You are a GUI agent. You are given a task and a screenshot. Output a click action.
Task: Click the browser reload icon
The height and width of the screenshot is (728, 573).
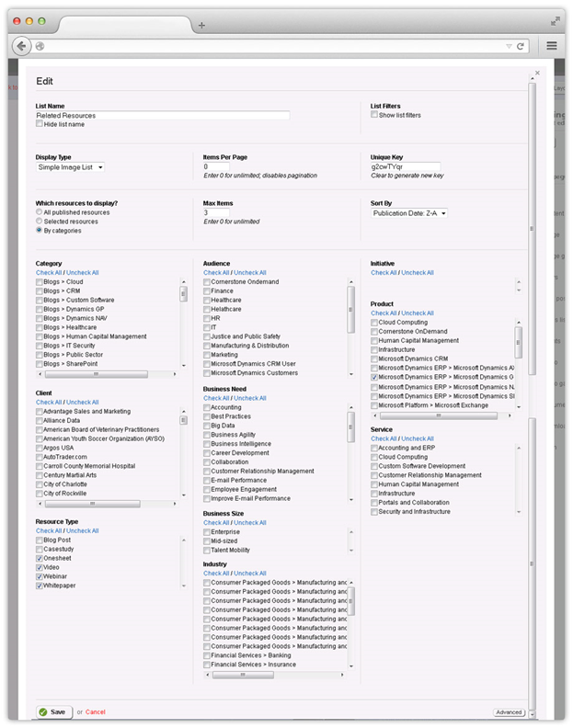(521, 46)
